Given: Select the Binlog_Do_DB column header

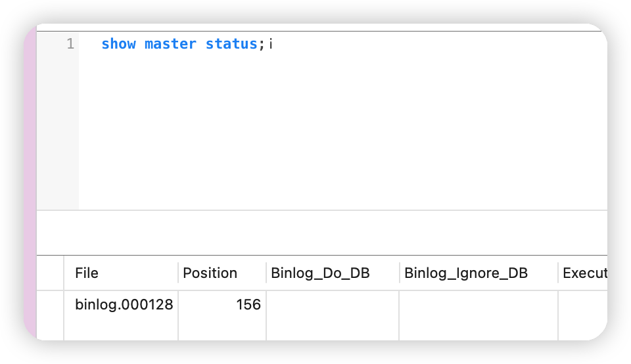Looking at the screenshot, I should (333, 273).
